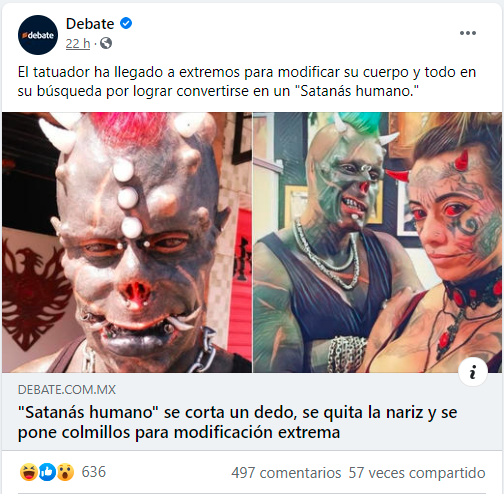
Task: Click the globe public-privacy icon
Action: click(x=106, y=43)
